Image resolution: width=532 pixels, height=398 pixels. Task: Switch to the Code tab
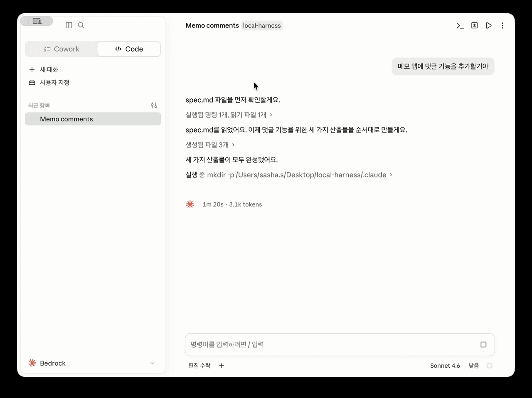(x=129, y=49)
